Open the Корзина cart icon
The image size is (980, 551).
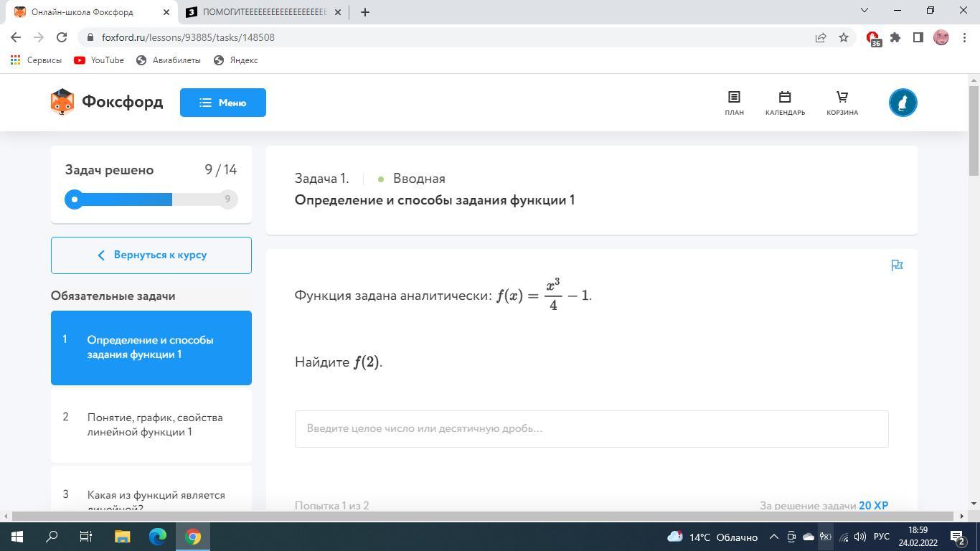842,103
